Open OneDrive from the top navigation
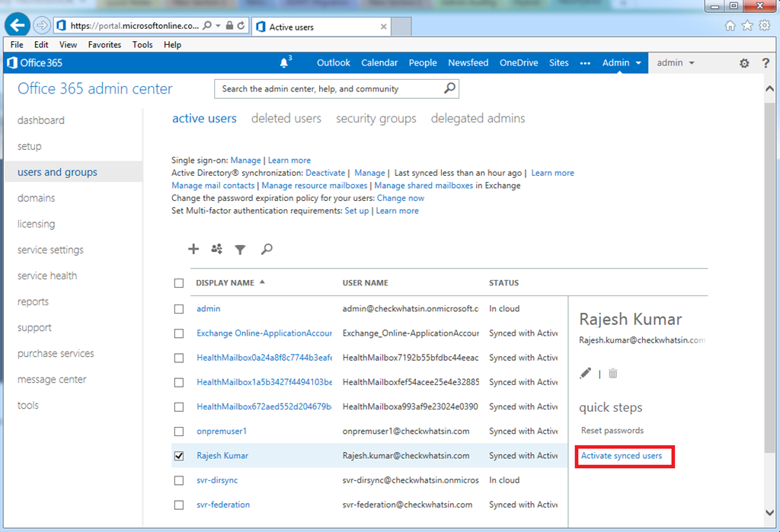Viewport: 780px width, 532px height. (x=519, y=62)
